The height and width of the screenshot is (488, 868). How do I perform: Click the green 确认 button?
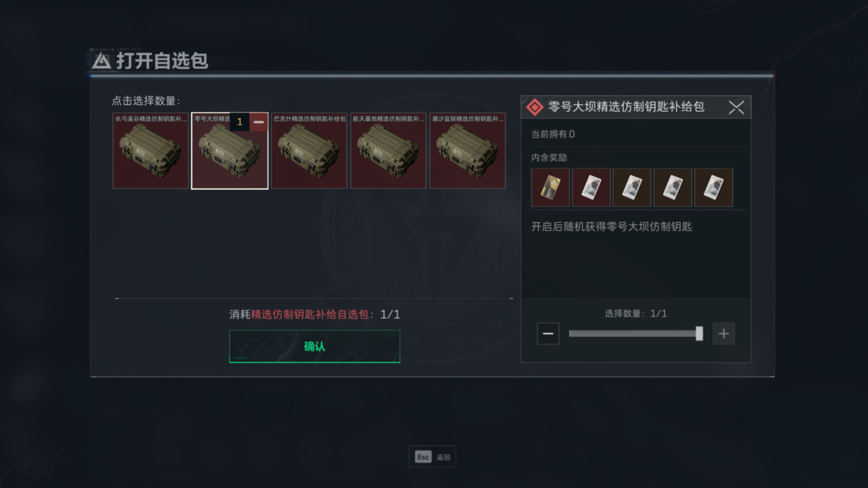(315, 346)
